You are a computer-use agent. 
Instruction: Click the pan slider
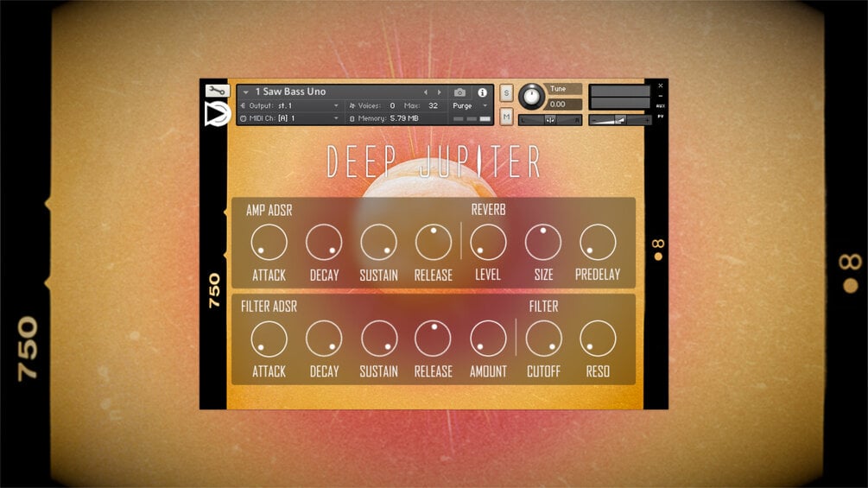(549, 120)
